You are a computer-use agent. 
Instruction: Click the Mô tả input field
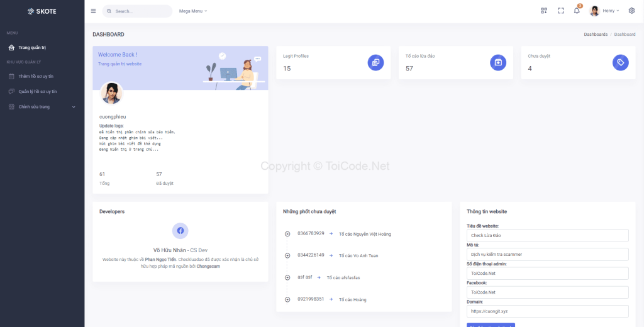tap(548, 254)
